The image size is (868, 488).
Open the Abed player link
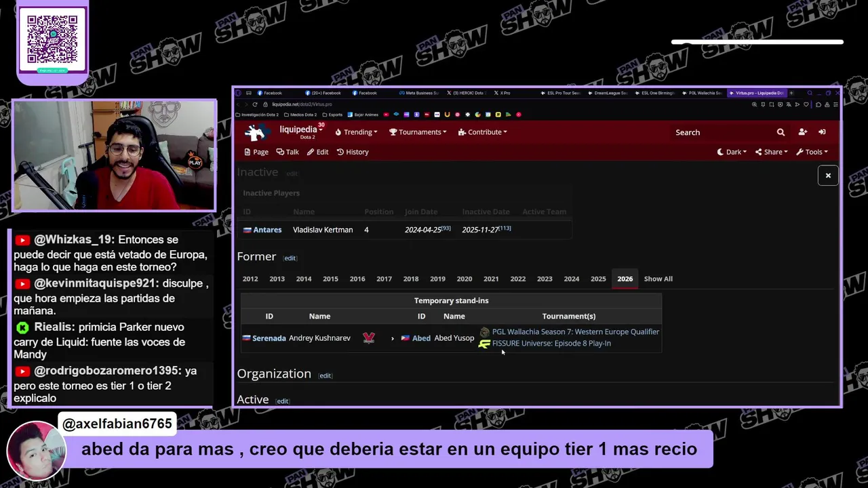click(x=421, y=338)
